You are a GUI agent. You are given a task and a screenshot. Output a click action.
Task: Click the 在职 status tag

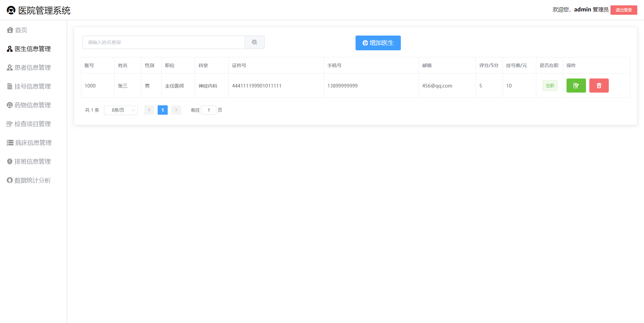pos(550,86)
